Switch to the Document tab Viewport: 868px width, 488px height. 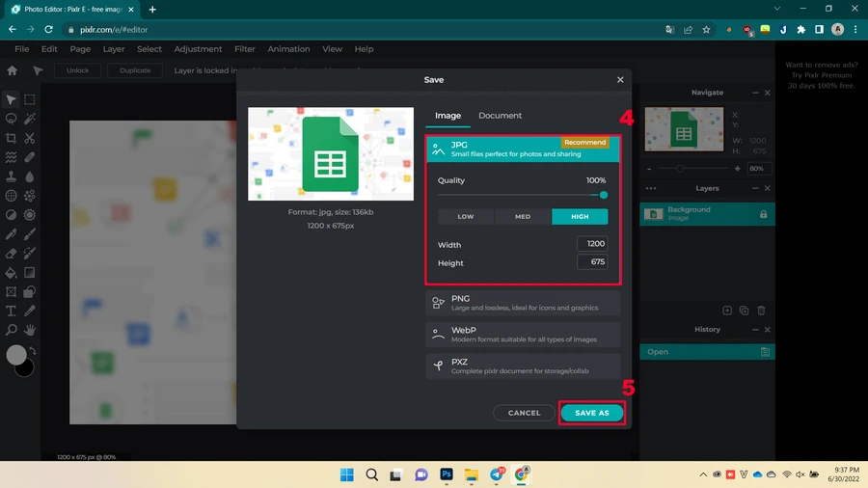pos(500,115)
